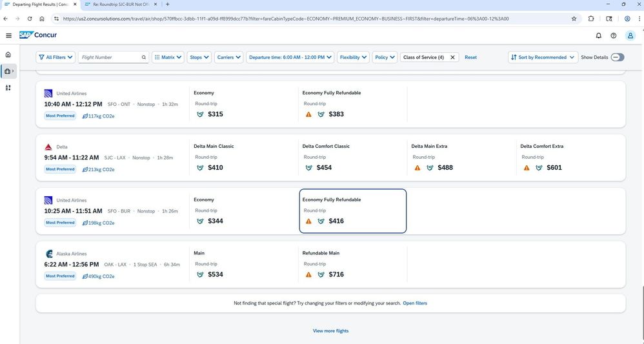Open the user profile avatar
Image resolution: width=644 pixels, height=344 pixels.
[x=630, y=35]
